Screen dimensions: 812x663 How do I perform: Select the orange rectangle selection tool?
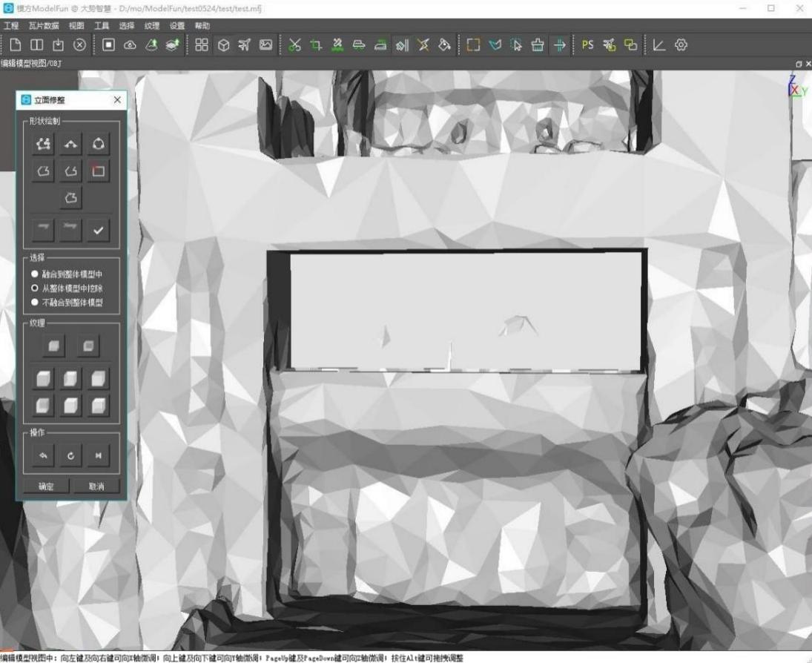click(x=473, y=45)
